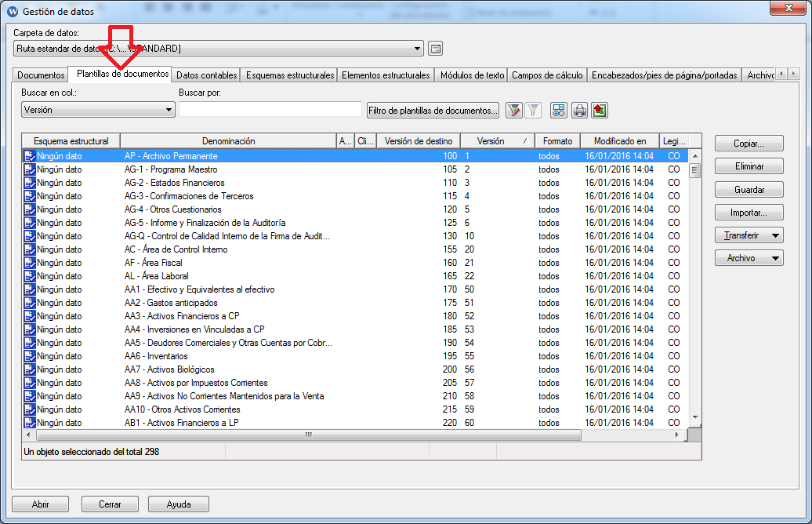
Task: Click document icon of AA6 - Inventarios row
Action: 30,356
